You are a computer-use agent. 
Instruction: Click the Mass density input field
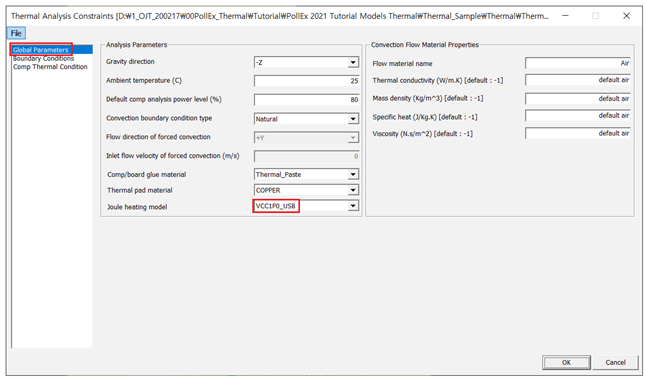pos(578,99)
